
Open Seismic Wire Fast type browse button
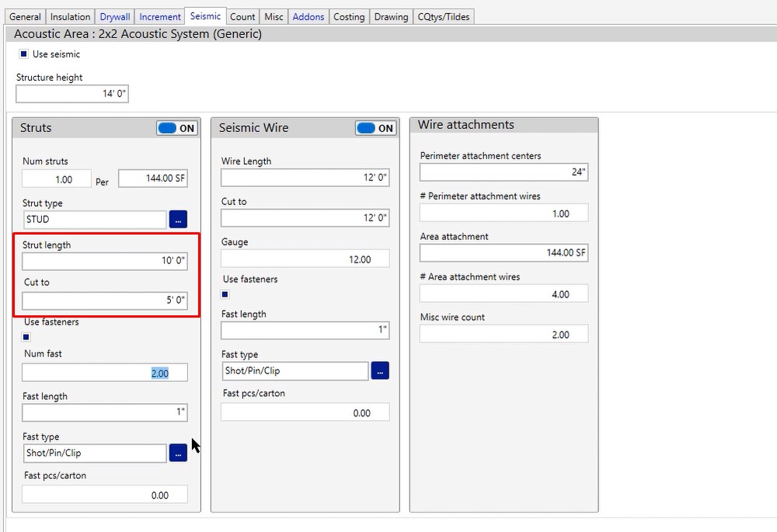point(380,371)
